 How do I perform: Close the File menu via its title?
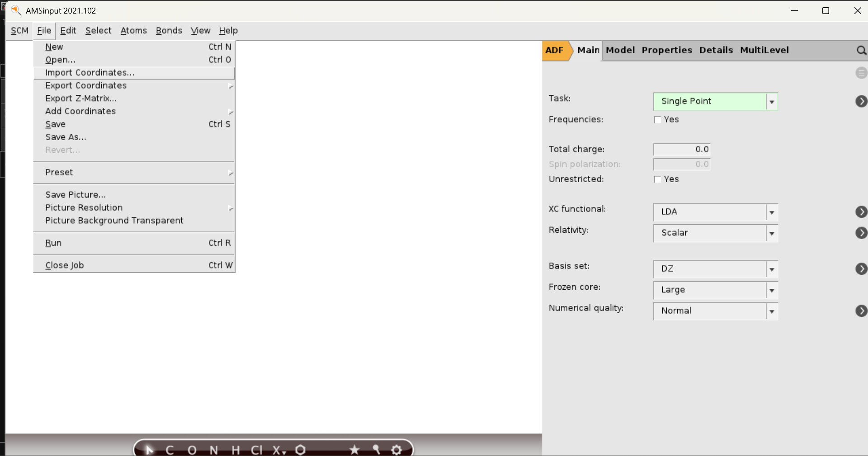click(44, 31)
